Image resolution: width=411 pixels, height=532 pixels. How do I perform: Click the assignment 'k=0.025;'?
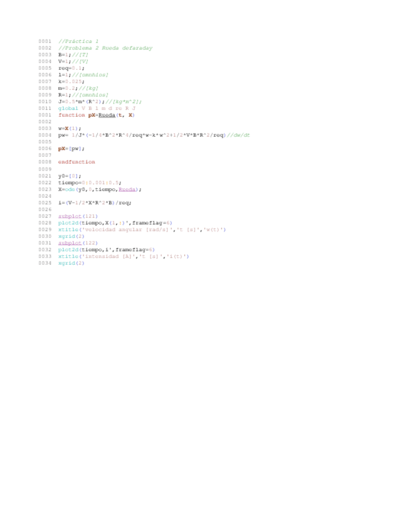click(72, 82)
